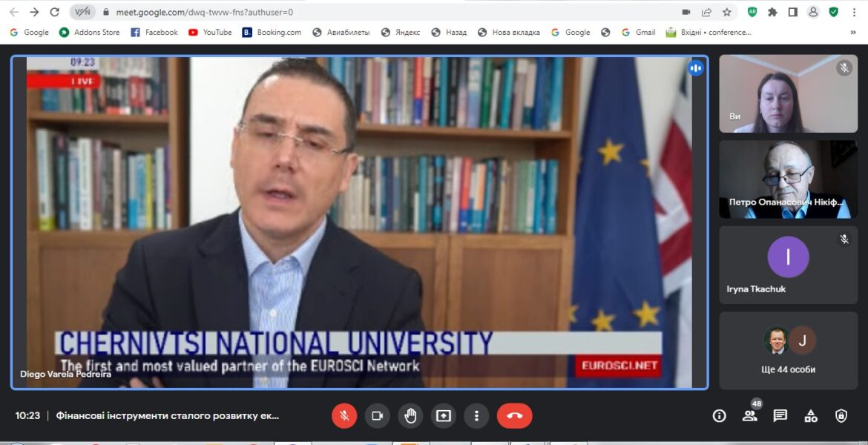Open camera permission icon in the address bar
Image resolution: width=868 pixels, height=445 pixels.
pyautogui.click(x=686, y=12)
